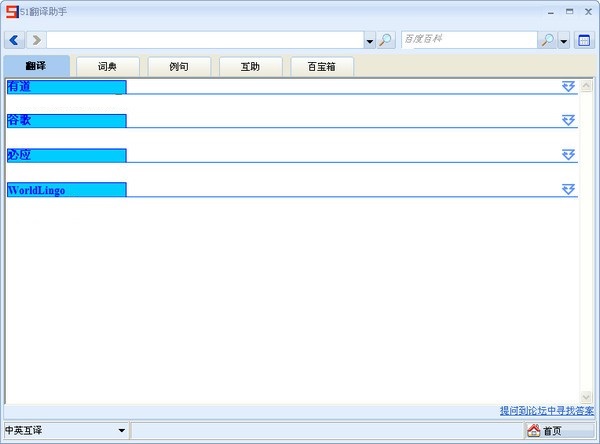Click the forward navigation arrow

point(36,40)
